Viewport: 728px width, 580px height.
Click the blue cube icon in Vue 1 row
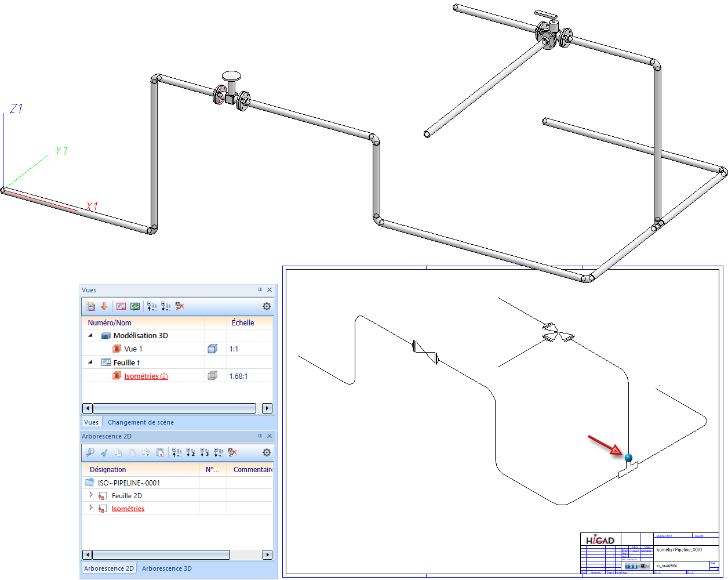(x=212, y=349)
